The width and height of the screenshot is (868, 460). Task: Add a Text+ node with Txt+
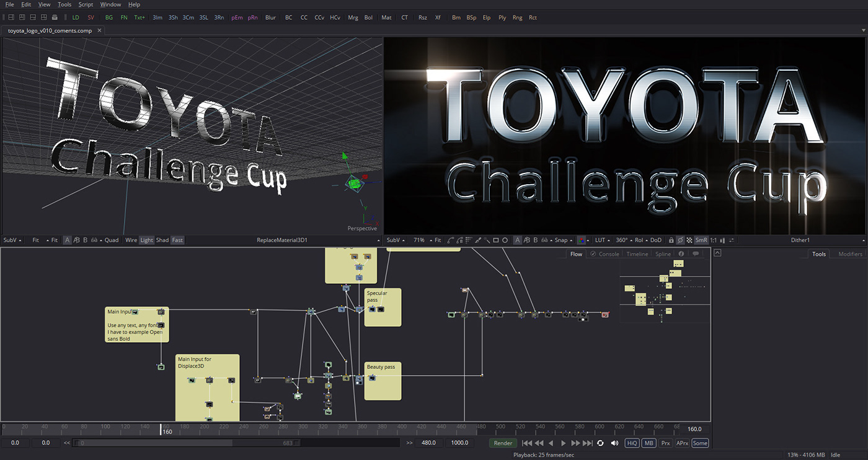click(x=139, y=17)
